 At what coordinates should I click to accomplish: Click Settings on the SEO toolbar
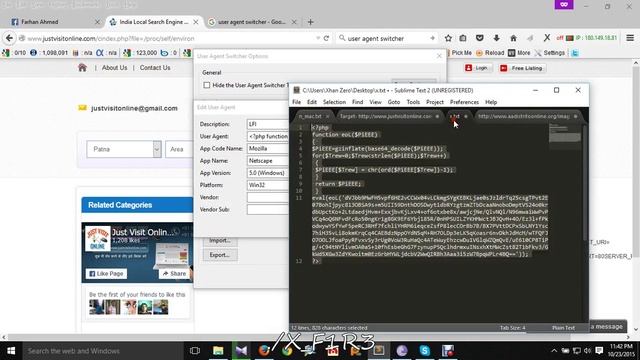point(550,53)
